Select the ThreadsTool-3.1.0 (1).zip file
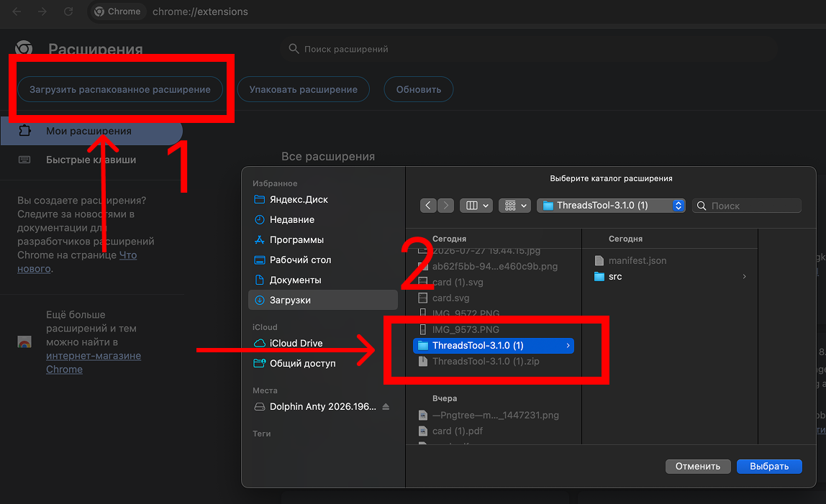The width and height of the screenshot is (826, 504). 485,361
